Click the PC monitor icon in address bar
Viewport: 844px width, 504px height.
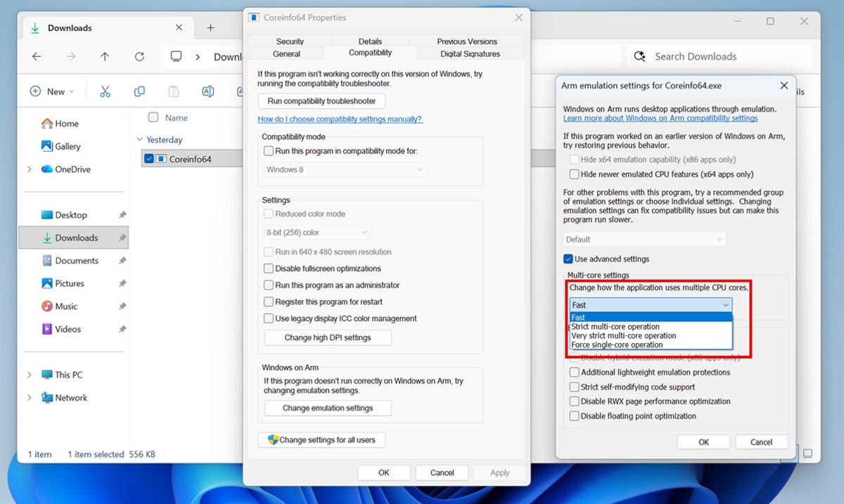point(177,57)
